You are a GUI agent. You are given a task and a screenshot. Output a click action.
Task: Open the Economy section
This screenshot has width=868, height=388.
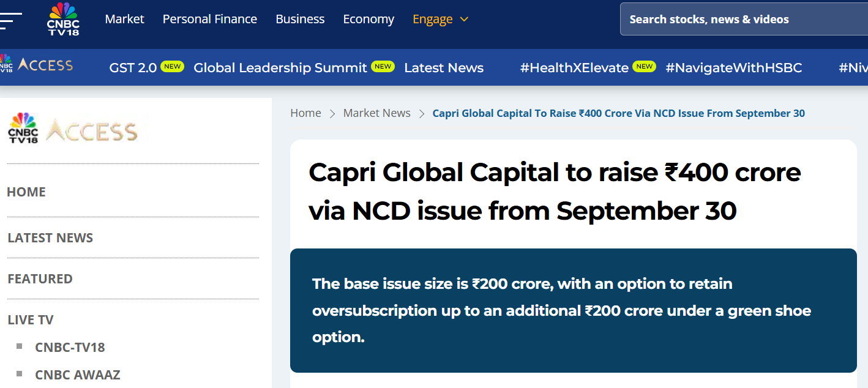(x=368, y=19)
